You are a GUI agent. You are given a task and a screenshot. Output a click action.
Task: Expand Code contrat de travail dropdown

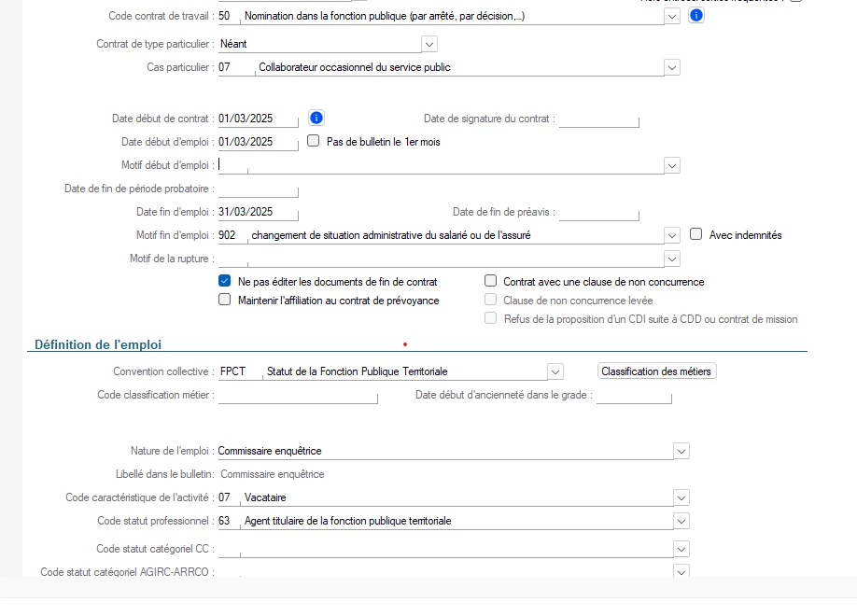tap(672, 17)
